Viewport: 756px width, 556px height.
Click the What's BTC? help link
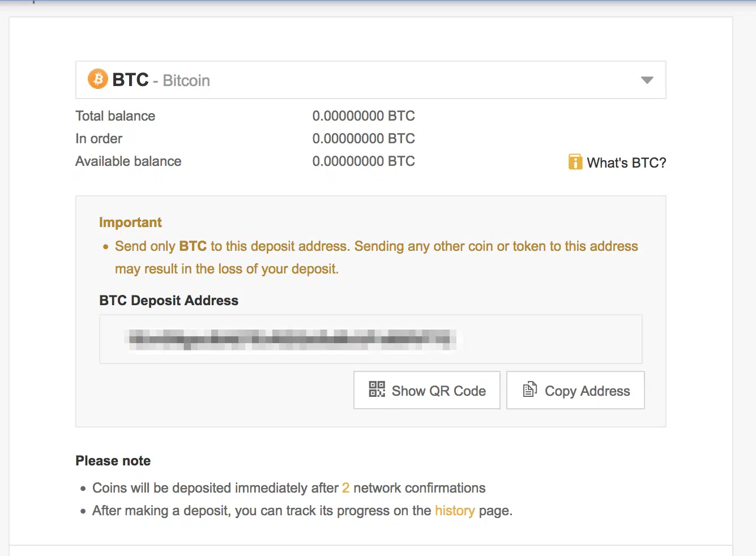pyautogui.click(x=627, y=162)
